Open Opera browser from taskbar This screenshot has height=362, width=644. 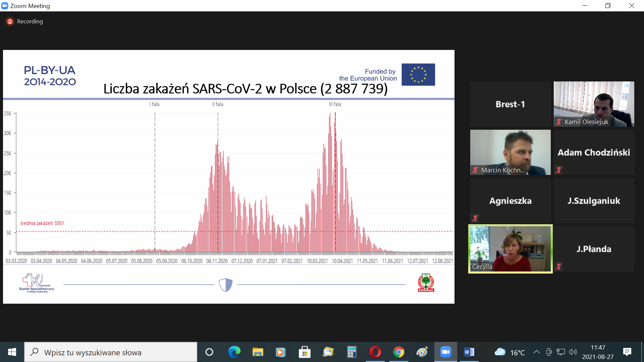point(375,352)
